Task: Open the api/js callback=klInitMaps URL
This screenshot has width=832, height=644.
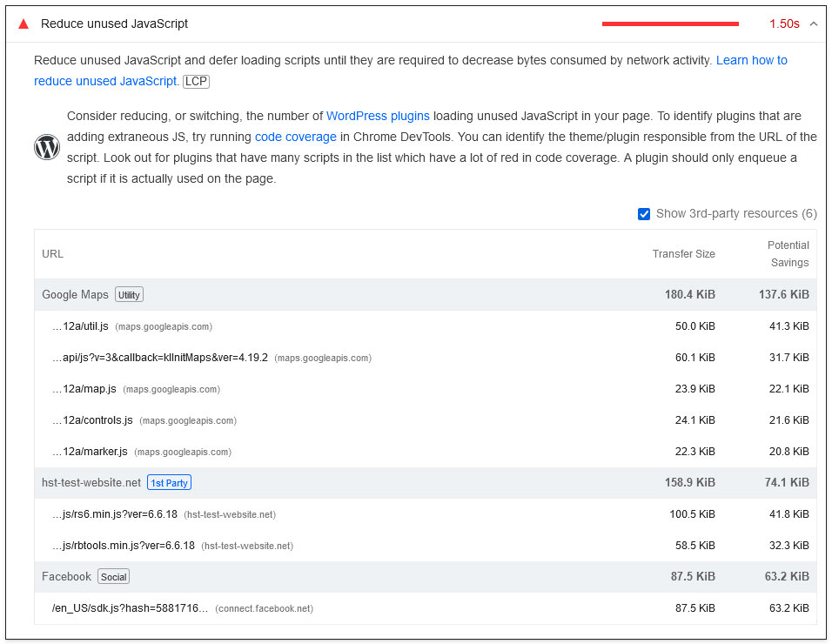Action: [160, 358]
